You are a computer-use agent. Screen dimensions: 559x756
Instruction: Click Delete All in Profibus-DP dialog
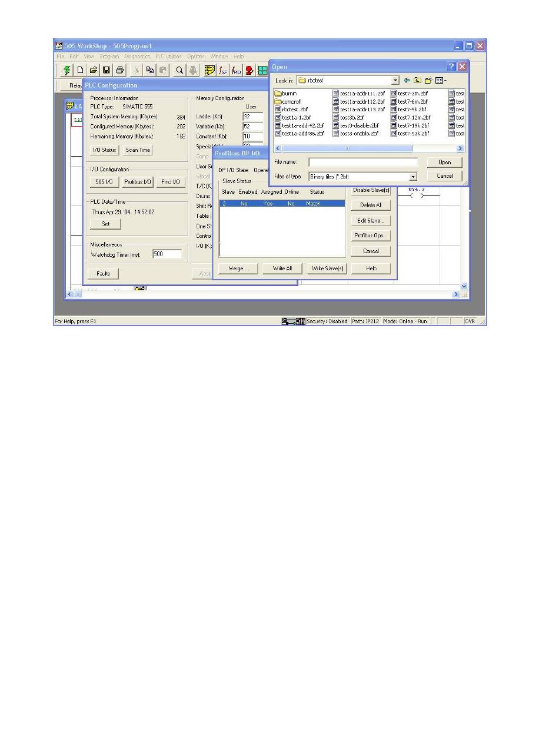pyautogui.click(x=371, y=205)
